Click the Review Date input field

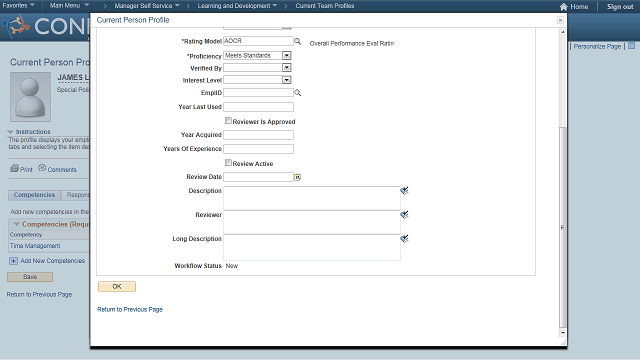click(x=258, y=177)
